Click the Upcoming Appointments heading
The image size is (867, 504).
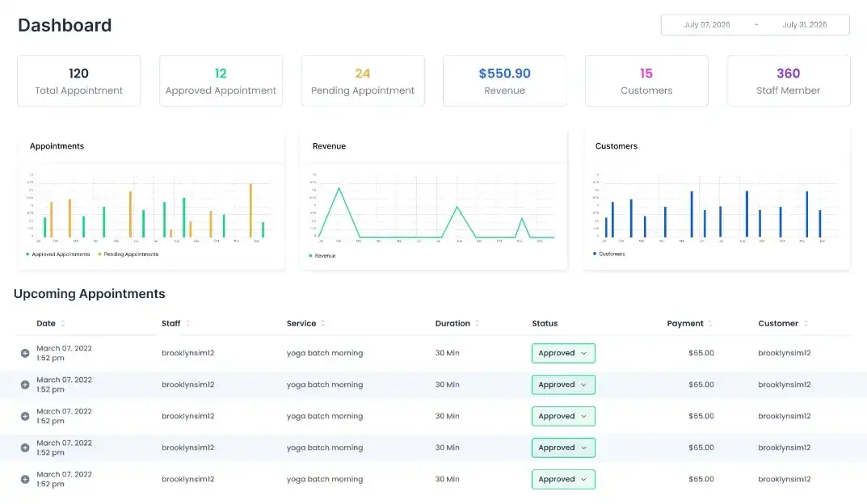pos(90,293)
